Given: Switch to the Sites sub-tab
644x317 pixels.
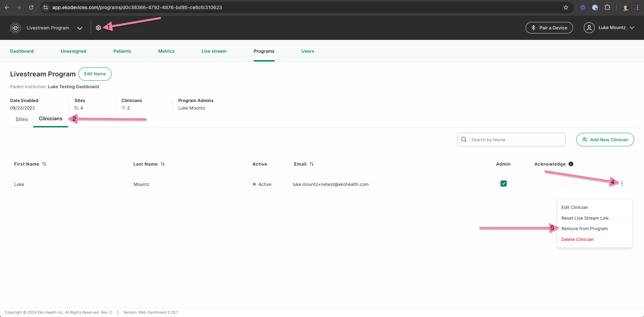Looking at the screenshot, I should [22, 119].
